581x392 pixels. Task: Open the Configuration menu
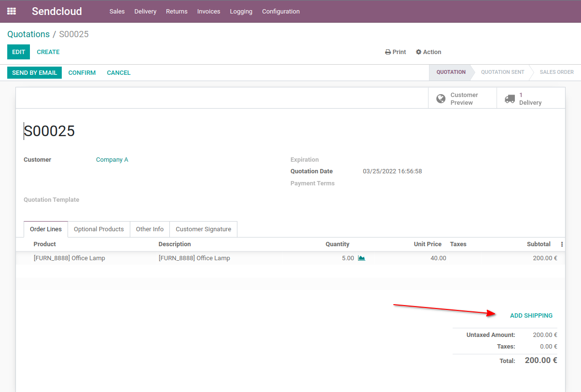click(281, 11)
